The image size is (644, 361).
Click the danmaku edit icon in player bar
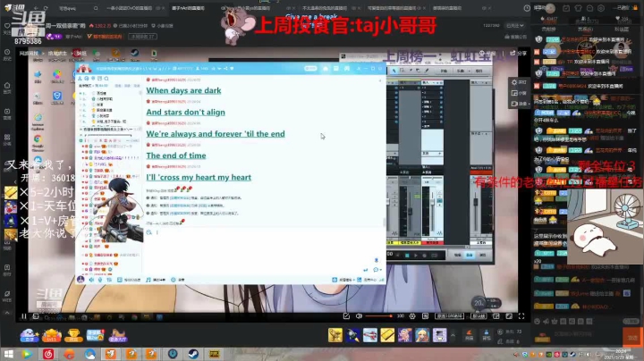346,316
